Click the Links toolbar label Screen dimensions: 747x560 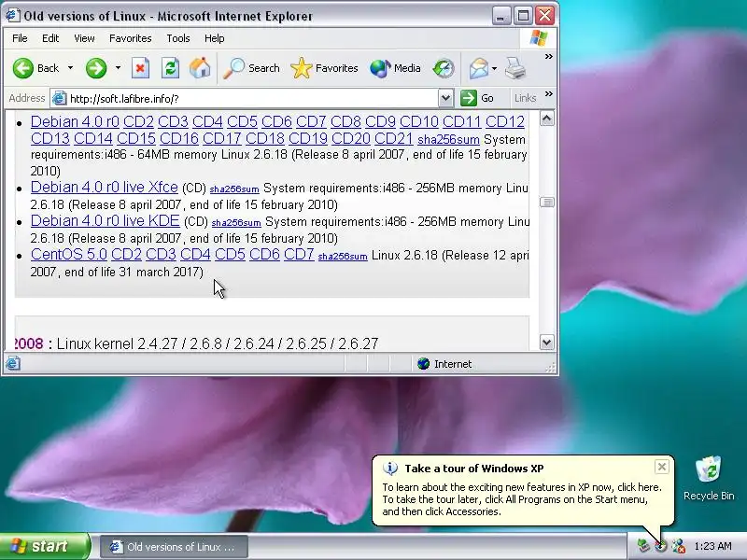point(525,98)
